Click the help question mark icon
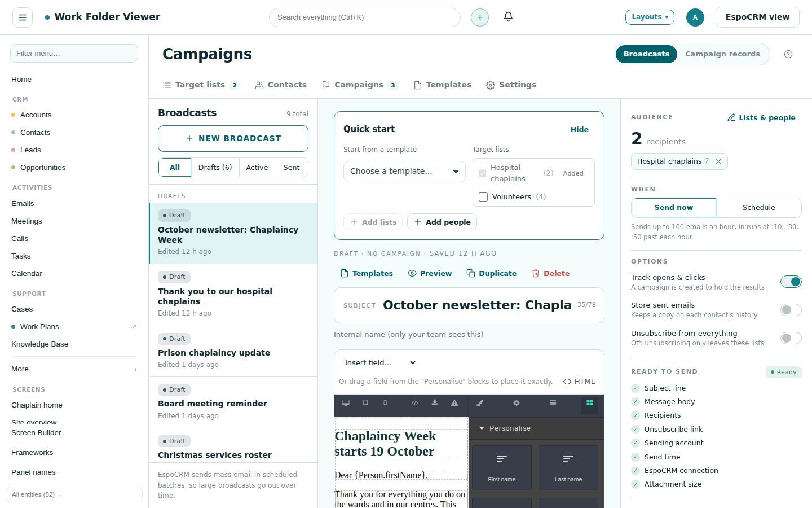Viewport: 812px width, 508px height. 788,54
